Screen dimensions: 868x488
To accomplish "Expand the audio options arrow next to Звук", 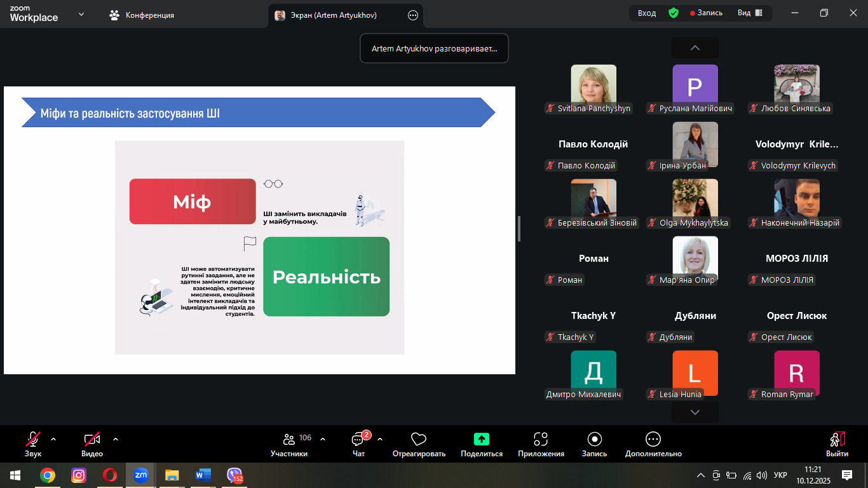I will (53, 439).
